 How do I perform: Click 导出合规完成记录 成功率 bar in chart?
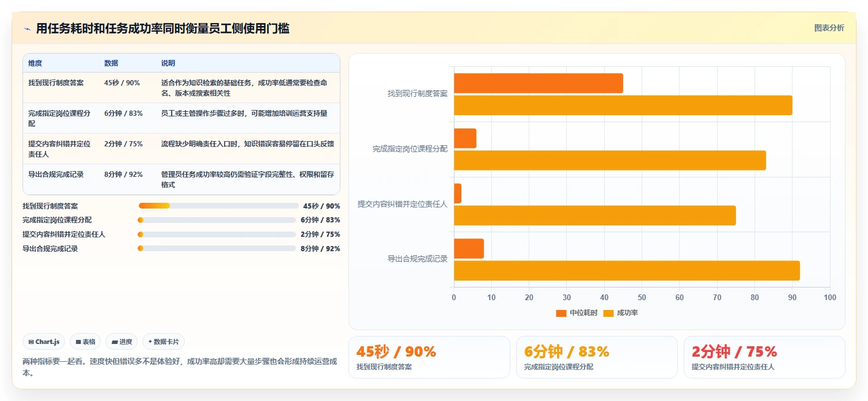coord(627,271)
